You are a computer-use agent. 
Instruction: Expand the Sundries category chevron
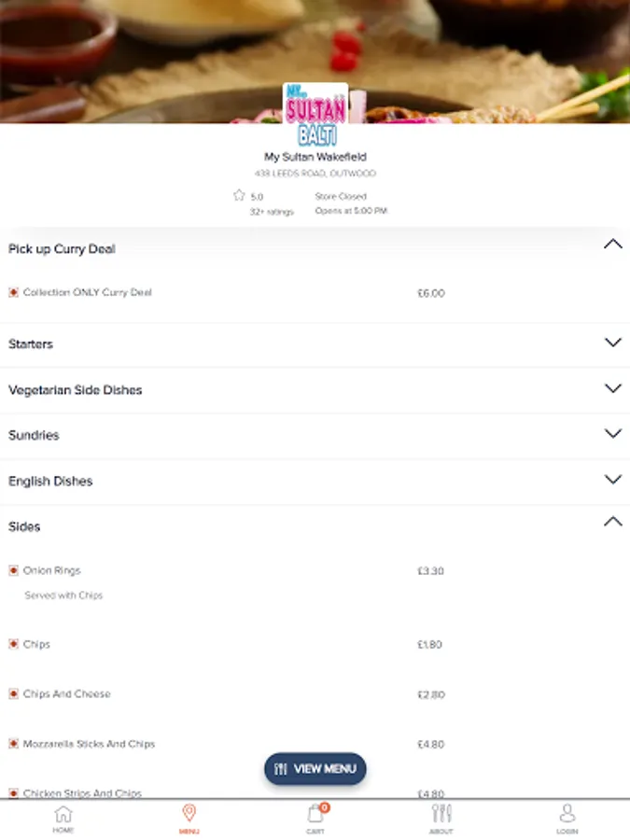612,434
